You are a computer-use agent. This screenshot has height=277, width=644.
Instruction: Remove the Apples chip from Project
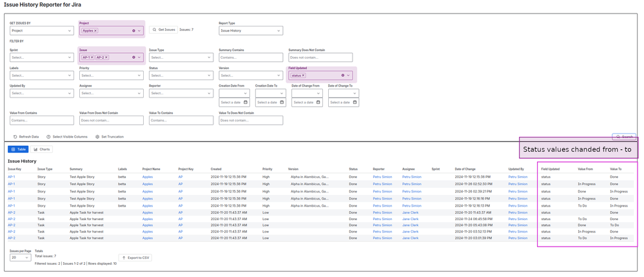click(x=95, y=30)
